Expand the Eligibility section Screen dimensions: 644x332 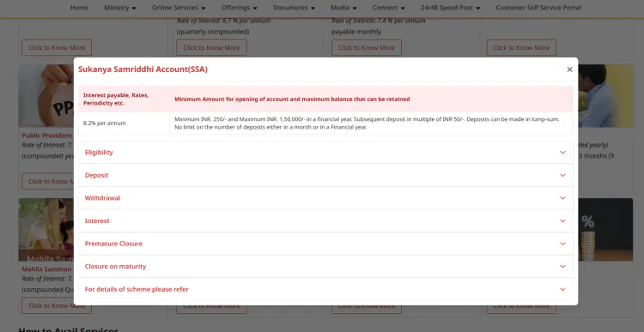click(x=325, y=152)
